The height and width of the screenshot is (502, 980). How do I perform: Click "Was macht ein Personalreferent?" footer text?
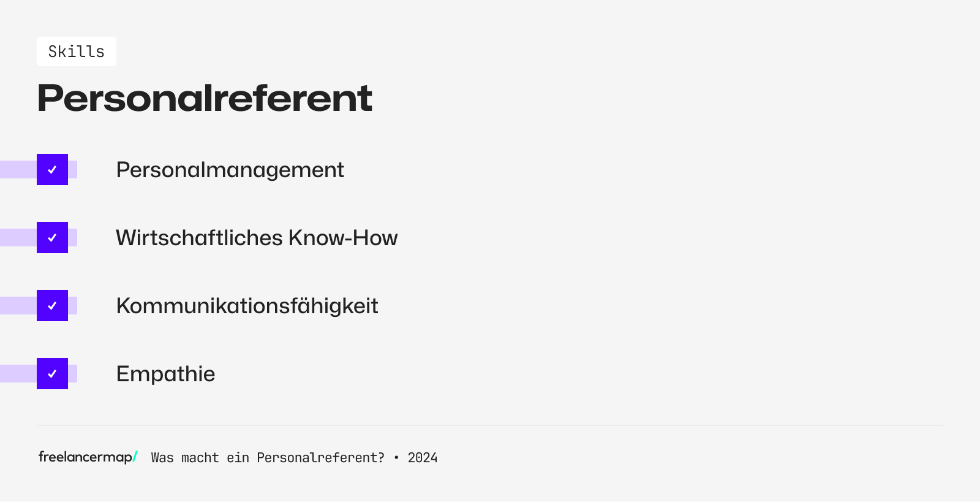[268, 458]
